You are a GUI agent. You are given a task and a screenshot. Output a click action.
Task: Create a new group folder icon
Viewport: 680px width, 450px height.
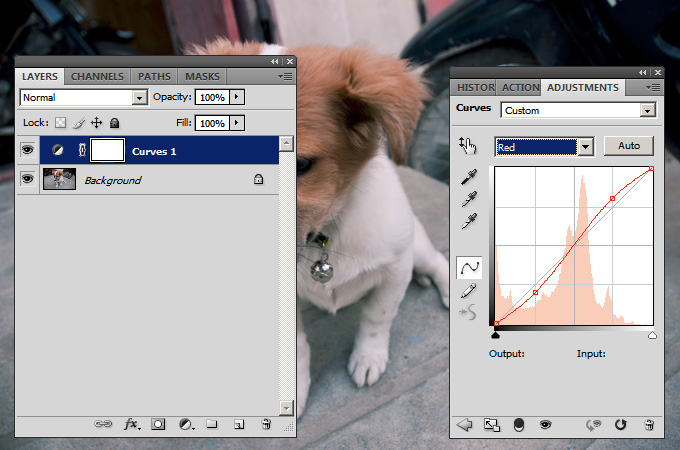pyautogui.click(x=212, y=424)
